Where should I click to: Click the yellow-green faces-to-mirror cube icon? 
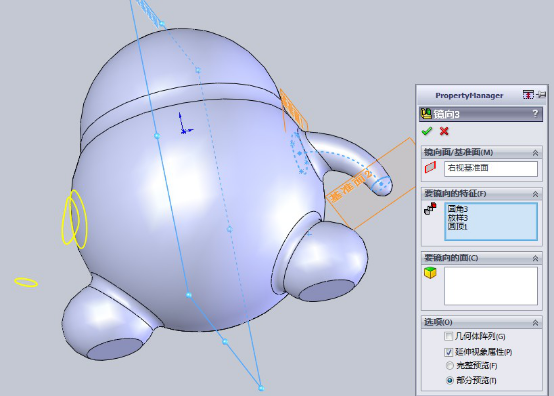click(x=430, y=273)
